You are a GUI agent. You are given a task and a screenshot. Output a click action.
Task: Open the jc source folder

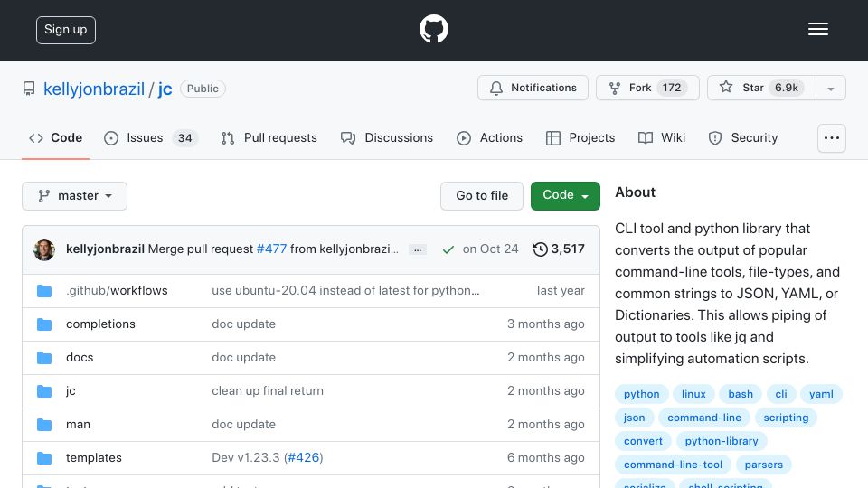coord(71,391)
